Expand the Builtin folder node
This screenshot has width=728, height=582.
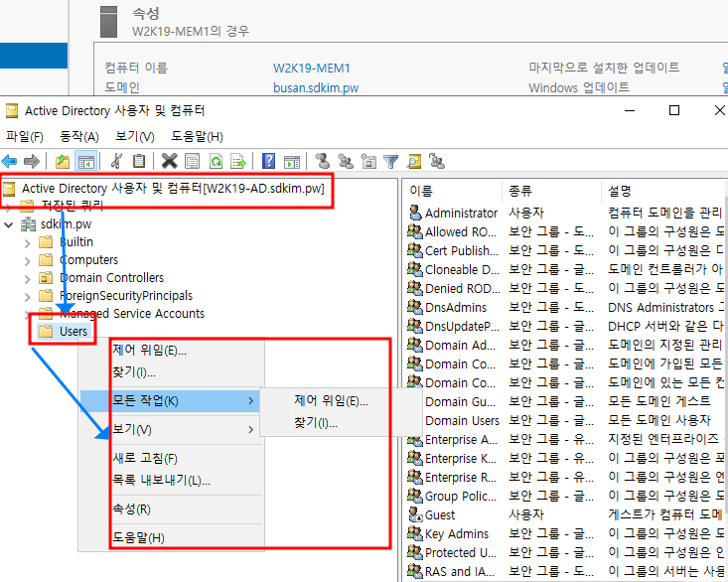(28, 243)
